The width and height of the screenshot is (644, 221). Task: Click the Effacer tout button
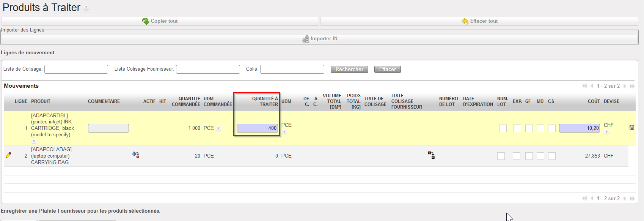tap(479, 21)
